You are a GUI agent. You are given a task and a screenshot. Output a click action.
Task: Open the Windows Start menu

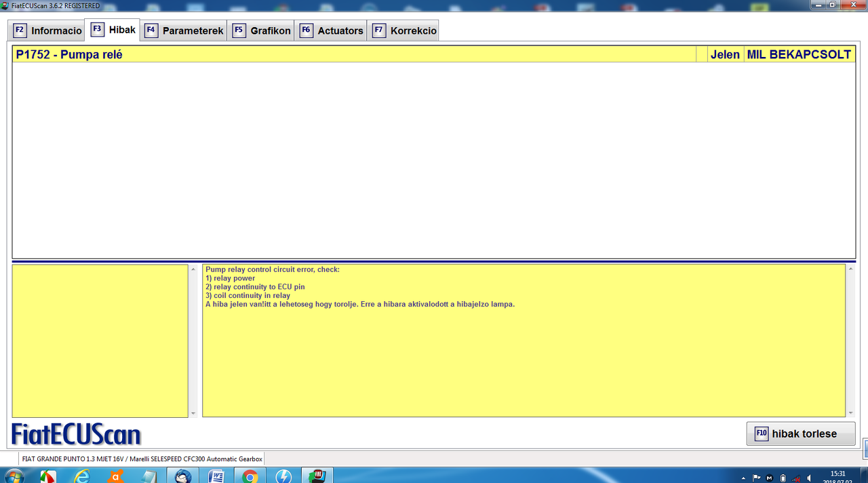coord(13,476)
